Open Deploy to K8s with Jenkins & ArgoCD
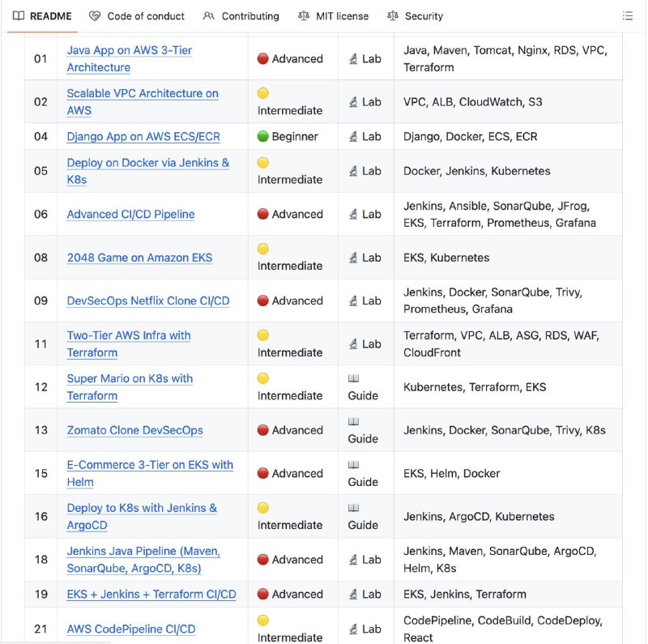Image resolution: width=648 pixels, height=644 pixels. coord(142,516)
